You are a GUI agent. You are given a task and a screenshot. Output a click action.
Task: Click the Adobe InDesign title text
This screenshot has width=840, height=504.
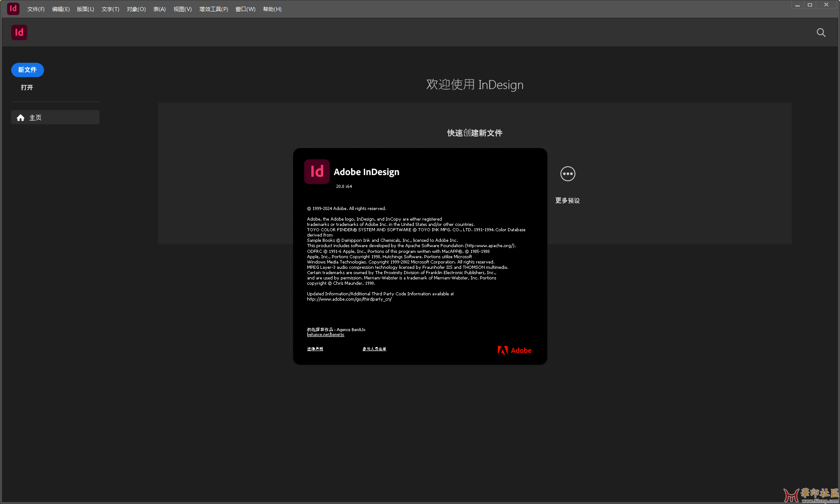click(367, 172)
